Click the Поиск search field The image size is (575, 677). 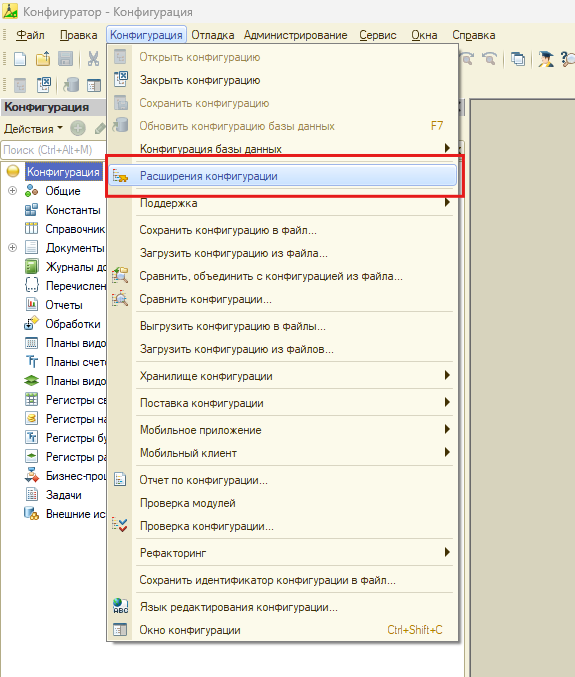[53, 150]
